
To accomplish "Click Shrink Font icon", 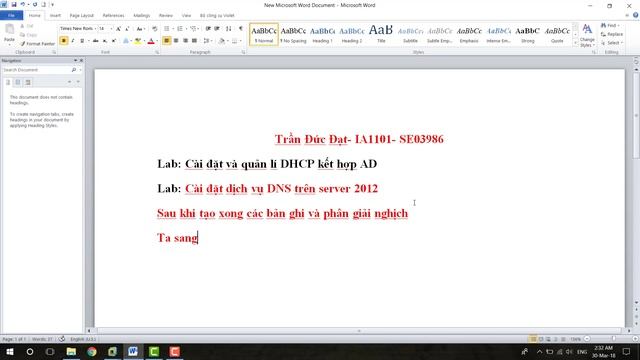I will pyautogui.click(x=127, y=29).
